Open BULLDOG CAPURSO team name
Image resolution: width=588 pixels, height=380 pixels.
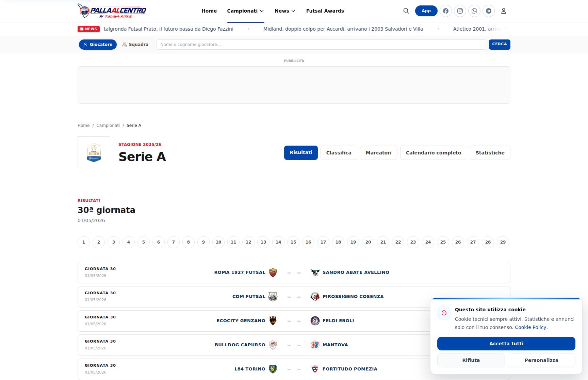click(240, 345)
